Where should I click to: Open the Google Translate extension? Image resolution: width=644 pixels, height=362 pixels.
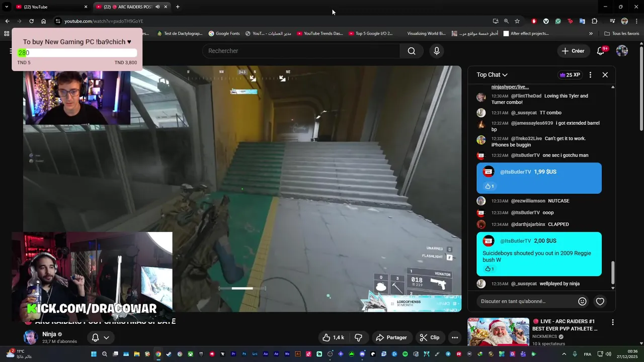[582, 21]
